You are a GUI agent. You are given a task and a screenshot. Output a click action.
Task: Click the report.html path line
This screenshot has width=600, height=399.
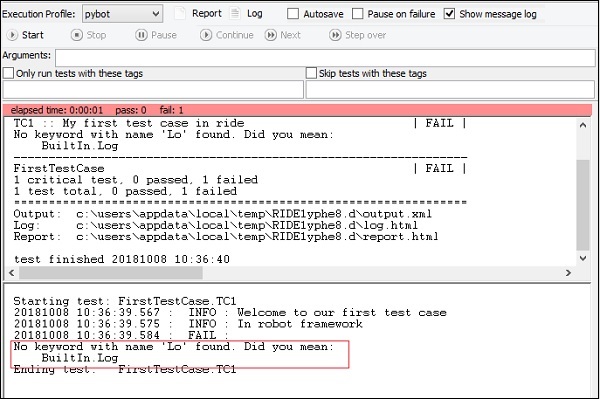226,237
